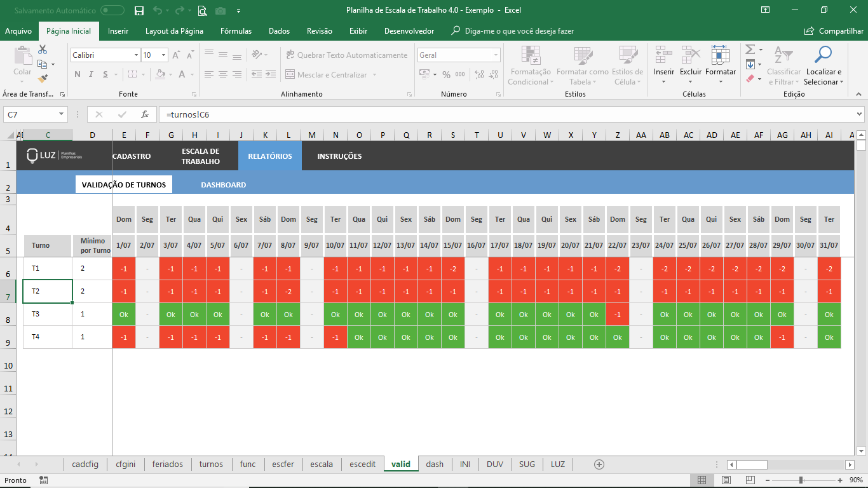Toggle Wrap Text (Quebrar Texto Automaticamente)
The image size is (868, 488).
pos(346,55)
